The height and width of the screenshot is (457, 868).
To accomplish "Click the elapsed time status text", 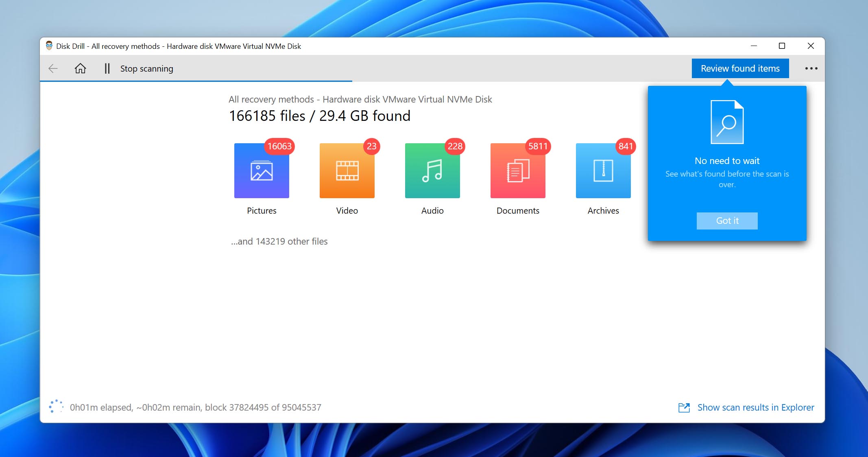I will point(196,407).
